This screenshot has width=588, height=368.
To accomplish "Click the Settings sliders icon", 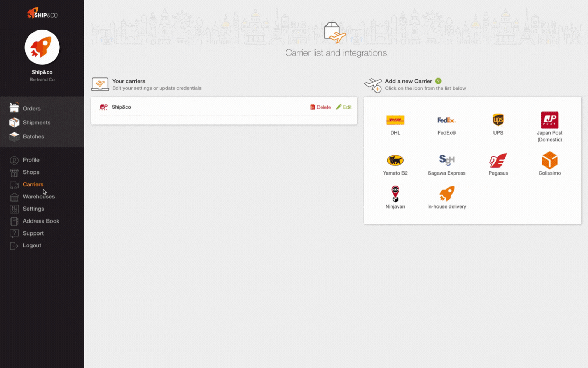I will pyautogui.click(x=14, y=209).
